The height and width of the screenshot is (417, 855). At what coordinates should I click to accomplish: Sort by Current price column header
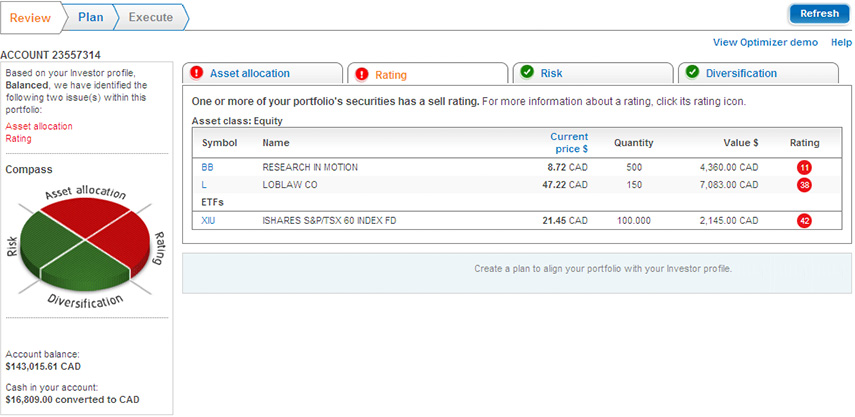click(569, 142)
